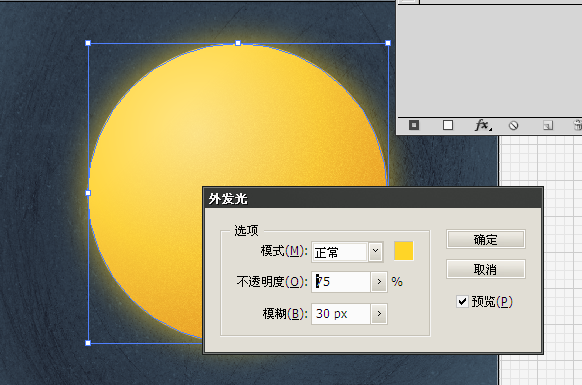Screen dimensions: 582x385
Task: Click the left-middle selection handle
Action: tap(88, 193)
